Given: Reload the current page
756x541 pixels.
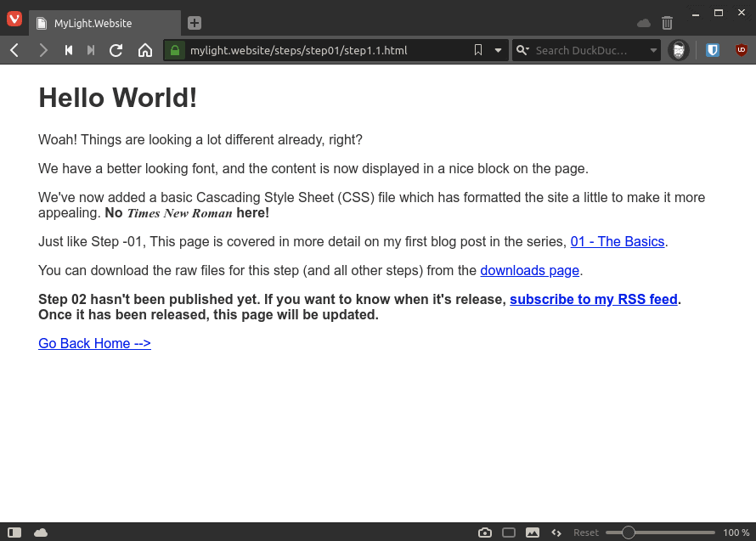Looking at the screenshot, I should click(x=115, y=50).
